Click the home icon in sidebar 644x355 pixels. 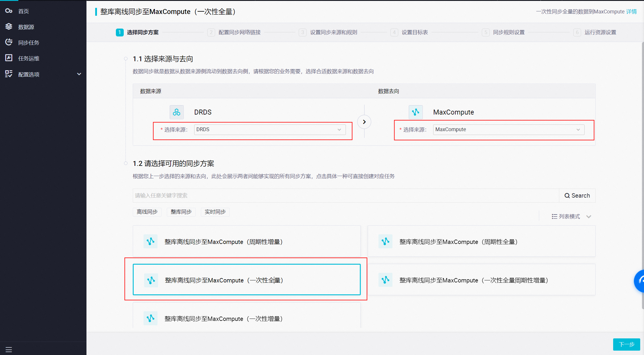pyautogui.click(x=9, y=11)
